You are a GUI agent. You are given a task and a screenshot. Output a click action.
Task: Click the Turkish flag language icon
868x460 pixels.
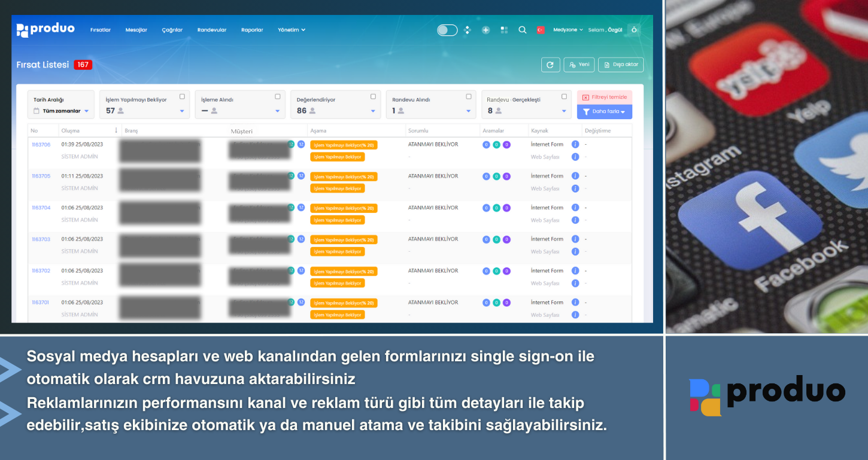click(541, 30)
